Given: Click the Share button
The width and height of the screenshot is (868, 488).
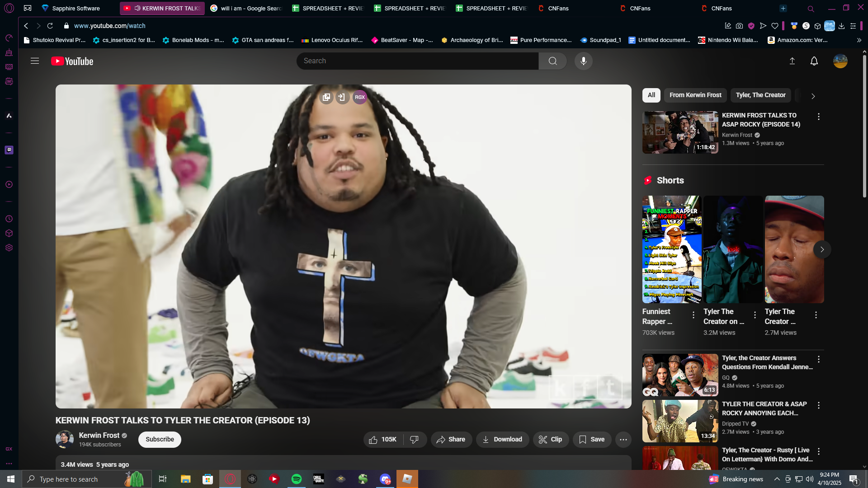Looking at the screenshot, I should click(451, 439).
